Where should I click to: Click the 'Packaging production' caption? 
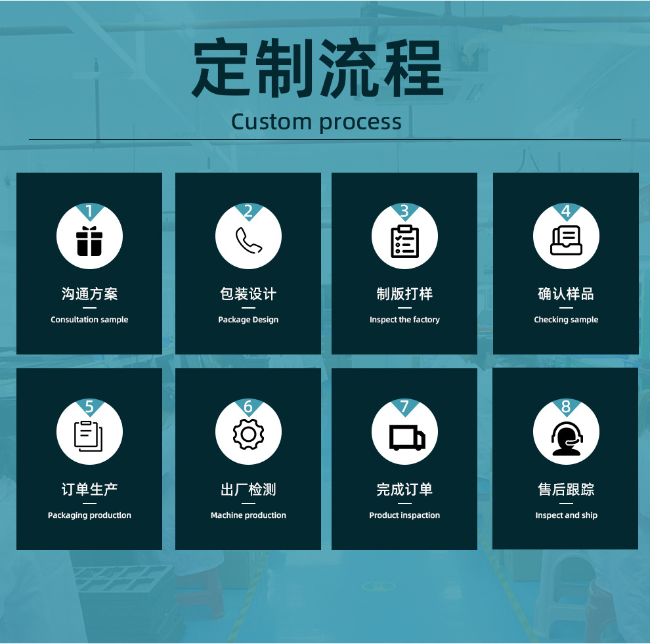(89, 515)
